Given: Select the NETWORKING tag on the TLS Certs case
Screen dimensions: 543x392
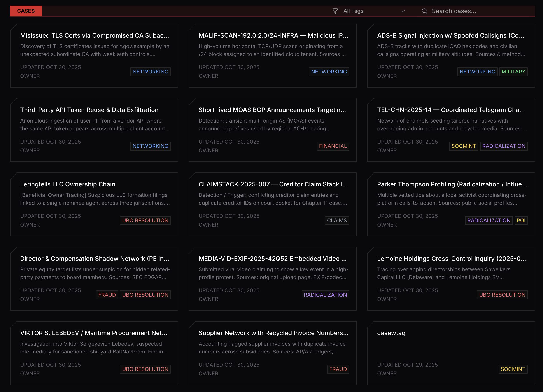Looking at the screenshot, I should click(x=150, y=72).
